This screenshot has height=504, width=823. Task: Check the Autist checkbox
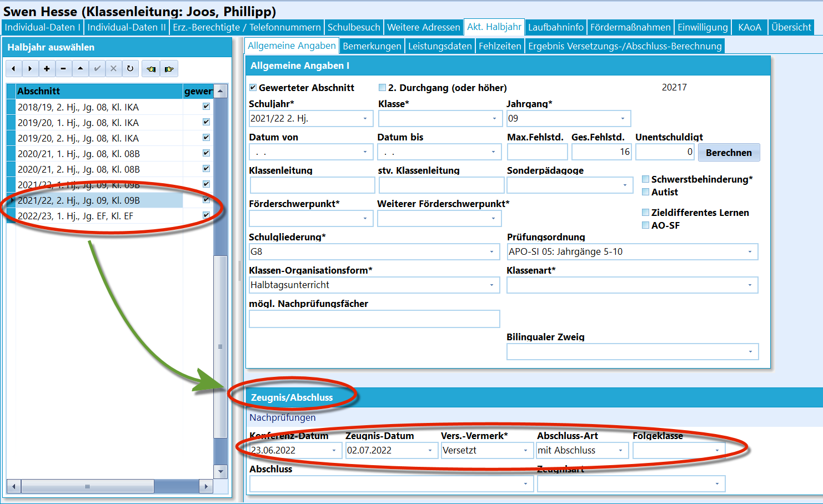tap(645, 192)
